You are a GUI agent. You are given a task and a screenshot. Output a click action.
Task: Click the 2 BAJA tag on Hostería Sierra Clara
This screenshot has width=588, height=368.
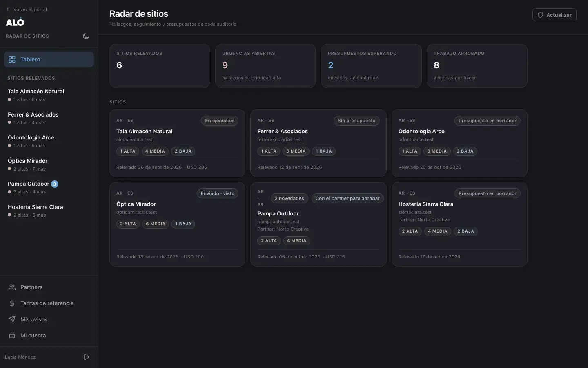466,231
